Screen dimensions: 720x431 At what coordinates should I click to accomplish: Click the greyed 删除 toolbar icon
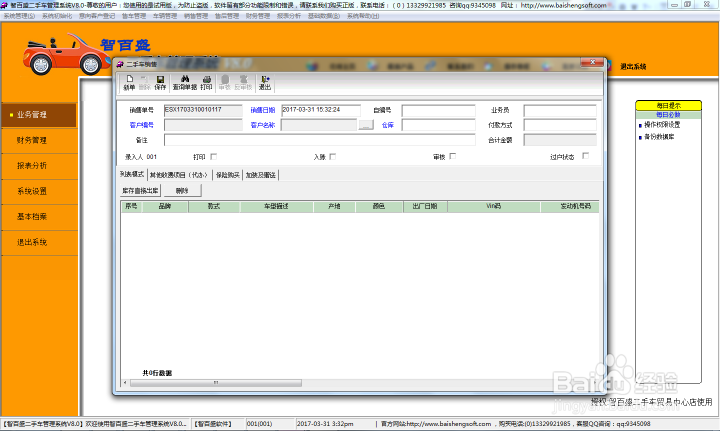coord(144,83)
